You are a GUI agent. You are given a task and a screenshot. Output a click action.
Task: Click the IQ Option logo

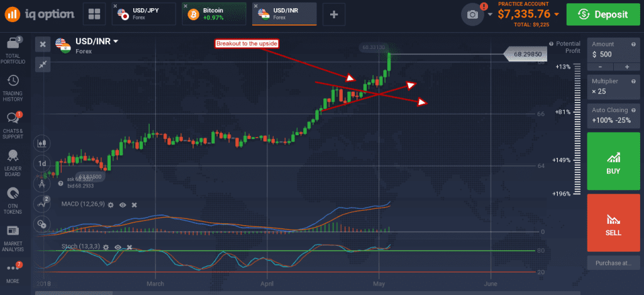click(x=40, y=14)
